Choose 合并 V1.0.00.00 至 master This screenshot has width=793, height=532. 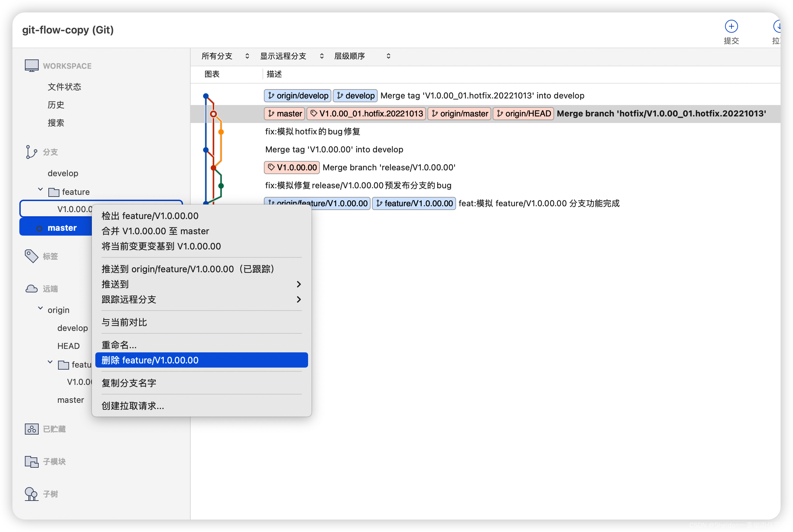201,231
